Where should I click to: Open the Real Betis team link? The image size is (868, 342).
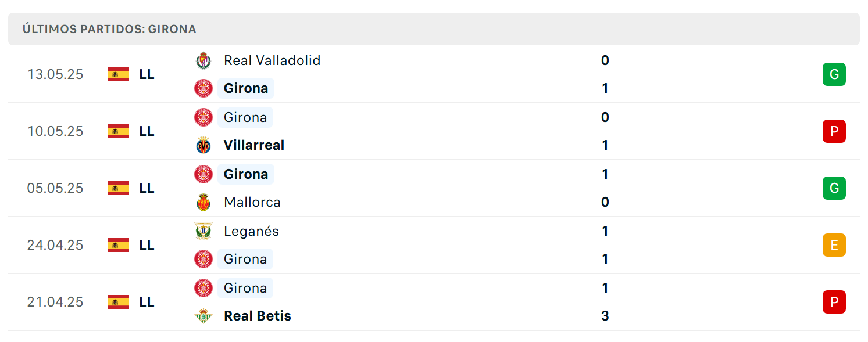coord(258,316)
